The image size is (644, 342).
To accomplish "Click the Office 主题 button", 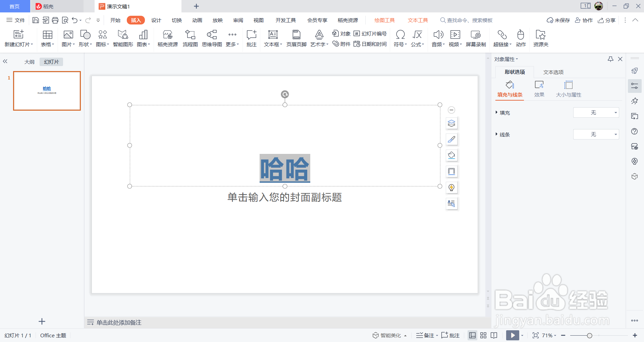I will [52, 335].
